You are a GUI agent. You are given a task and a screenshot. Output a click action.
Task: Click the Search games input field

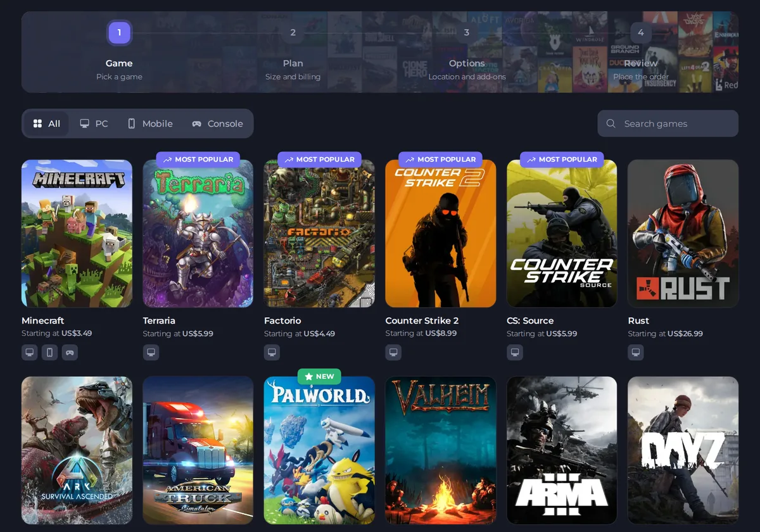click(x=668, y=123)
